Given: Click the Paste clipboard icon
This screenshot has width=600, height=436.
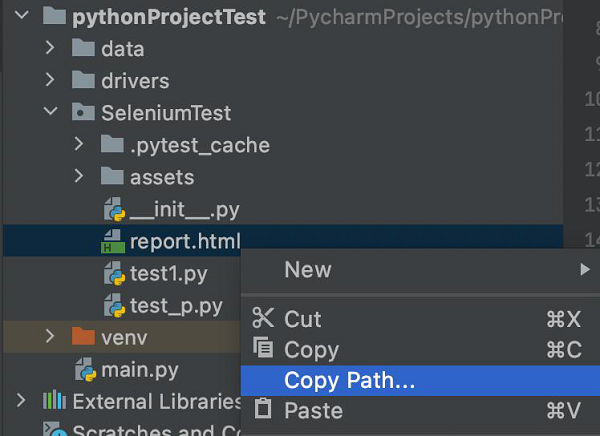Looking at the screenshot, I should coord(263,410).
